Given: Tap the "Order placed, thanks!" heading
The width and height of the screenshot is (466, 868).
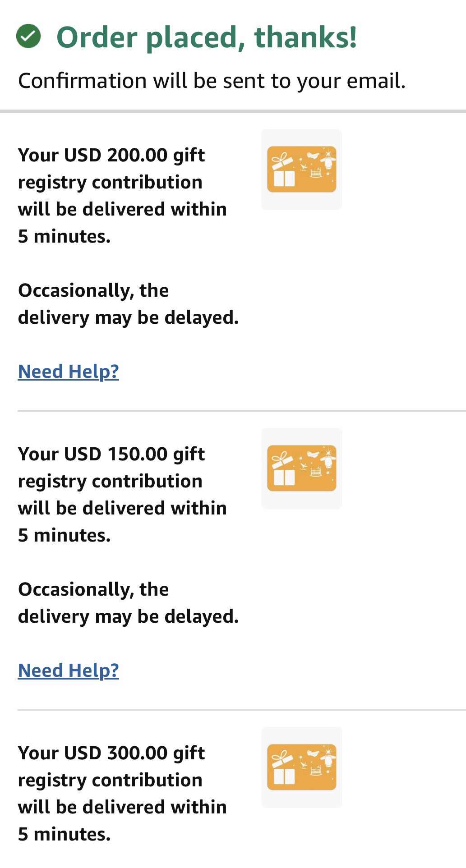Looking at the screenshot, I should click(207, 37).
